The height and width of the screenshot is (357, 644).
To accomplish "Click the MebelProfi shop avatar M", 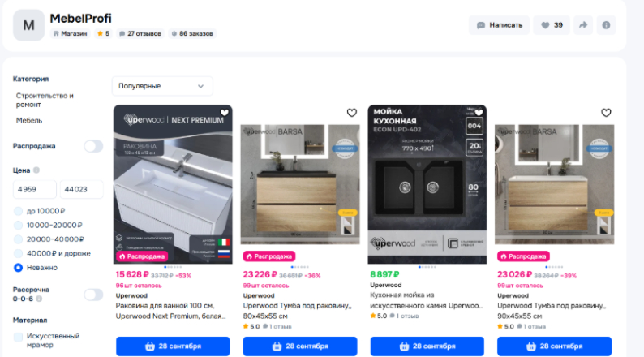I will point(28,25).
